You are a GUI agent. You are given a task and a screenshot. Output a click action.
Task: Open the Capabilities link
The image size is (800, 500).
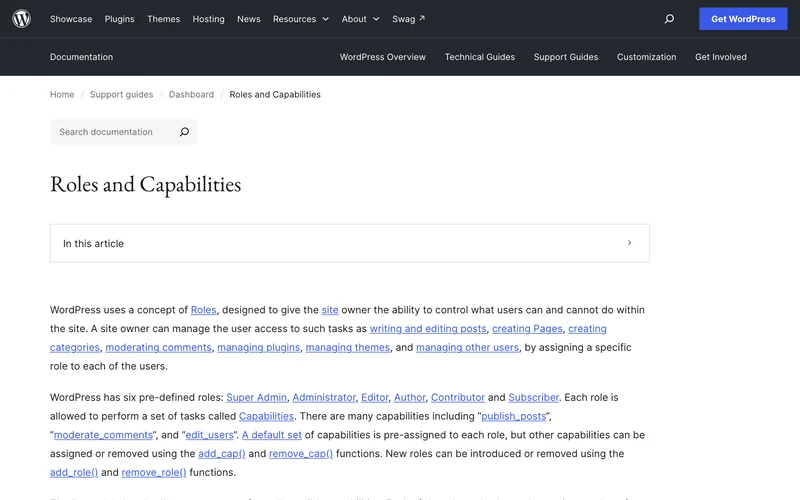pos(266,416)
